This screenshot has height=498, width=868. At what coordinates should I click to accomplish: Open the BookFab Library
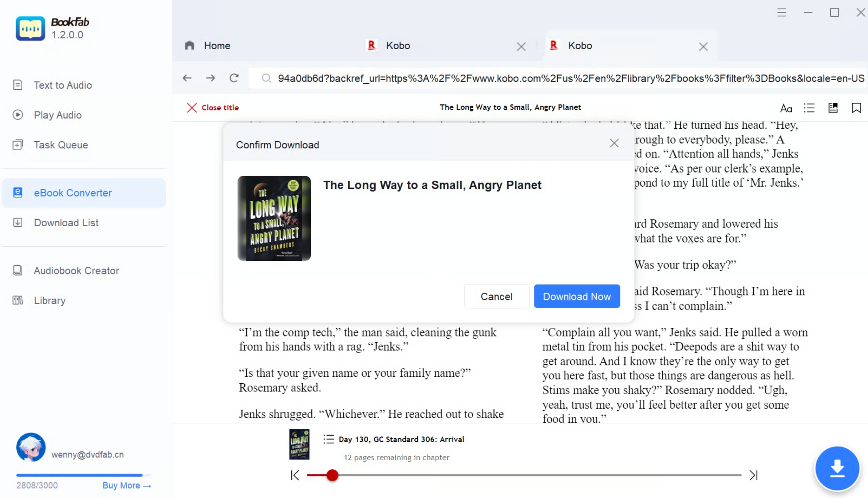click(49, 300)
